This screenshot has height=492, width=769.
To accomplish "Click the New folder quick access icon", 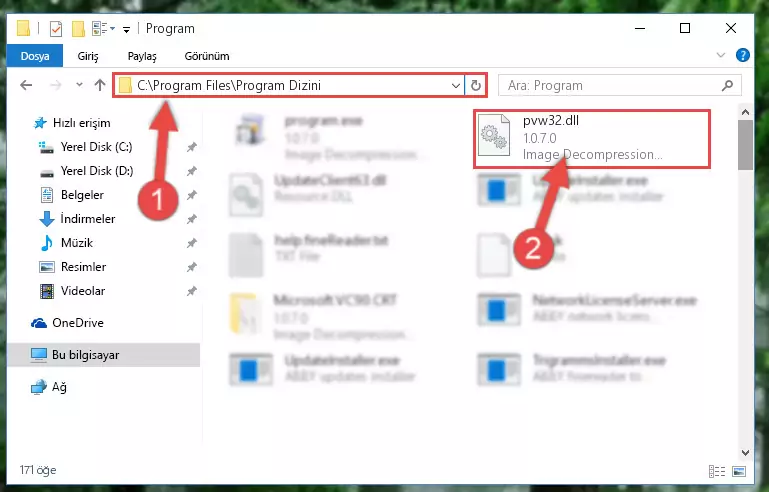I will (x=78, y=29).
